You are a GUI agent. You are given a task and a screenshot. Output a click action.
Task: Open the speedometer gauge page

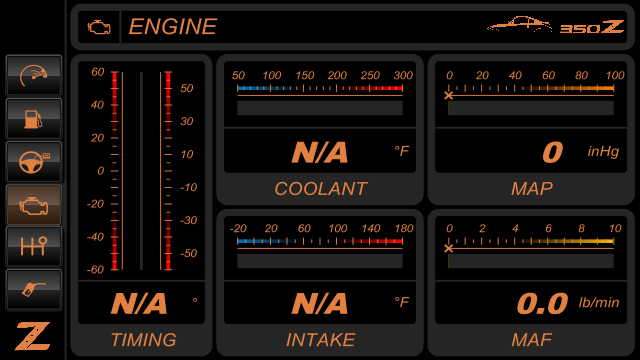[x=34, y=76]
